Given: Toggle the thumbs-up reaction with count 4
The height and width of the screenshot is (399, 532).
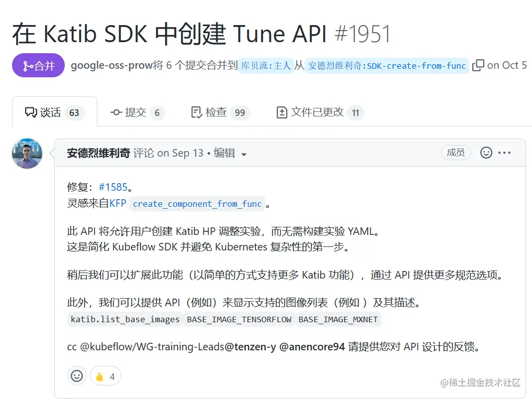Looking at the screenshot, I should pyautogui.click(x=105, y=376).
